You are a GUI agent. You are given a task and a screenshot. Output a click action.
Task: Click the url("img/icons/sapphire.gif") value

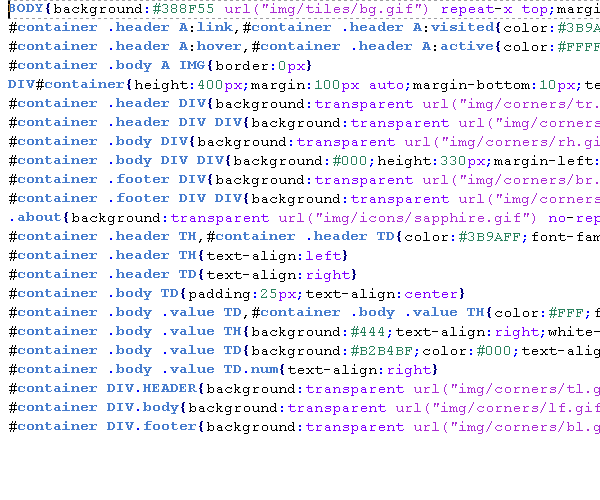point(407,218)
